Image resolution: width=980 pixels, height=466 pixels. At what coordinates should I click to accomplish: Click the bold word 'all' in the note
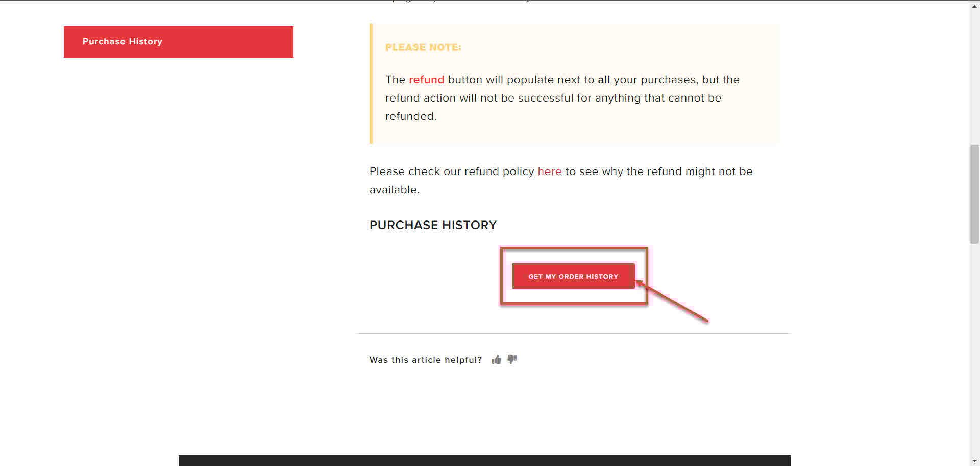point(604,80)
